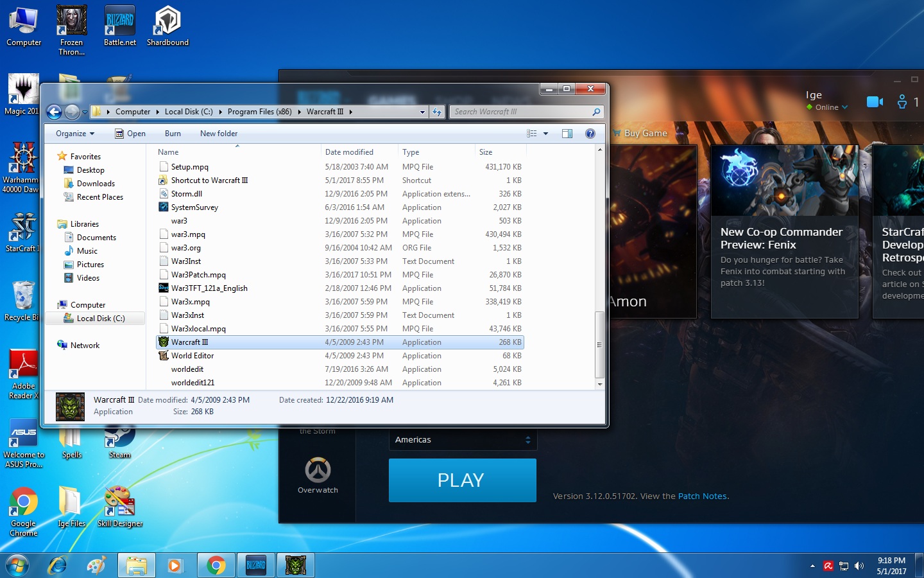
Task: Open the change view dropdown arrow
Action: pyautogui.click(x=546, y=134)
